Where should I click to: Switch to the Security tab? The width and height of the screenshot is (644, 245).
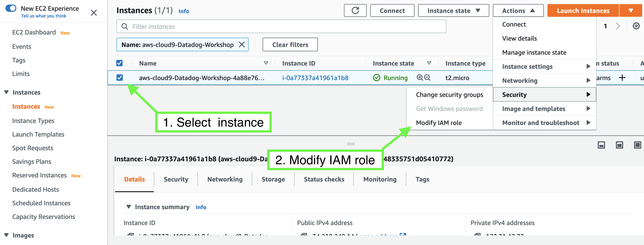pos(176,179)
